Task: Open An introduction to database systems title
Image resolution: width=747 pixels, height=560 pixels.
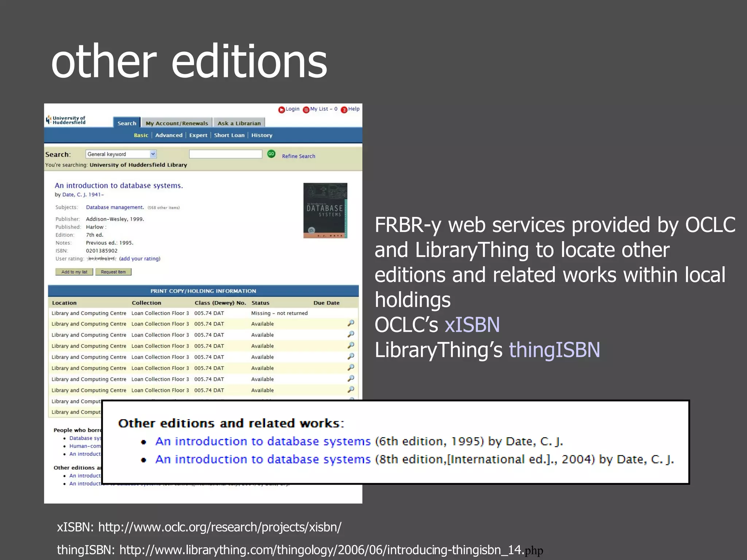Action: 119,186
